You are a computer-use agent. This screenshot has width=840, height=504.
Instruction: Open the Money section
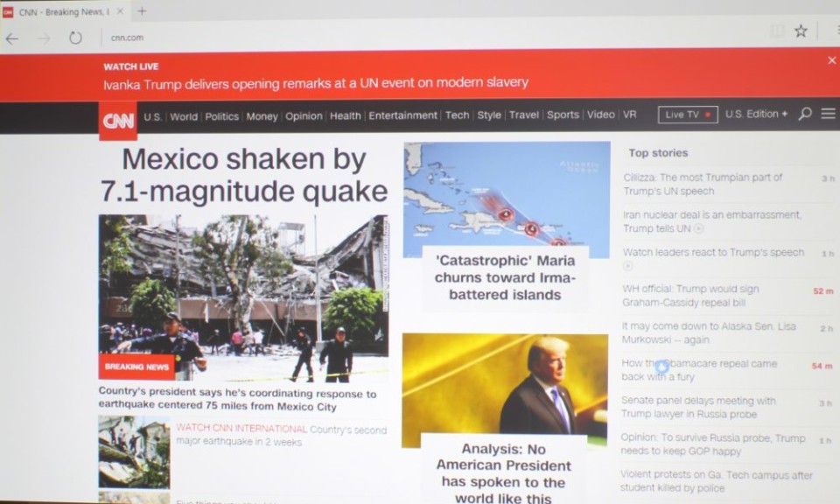tap(262, 116)
